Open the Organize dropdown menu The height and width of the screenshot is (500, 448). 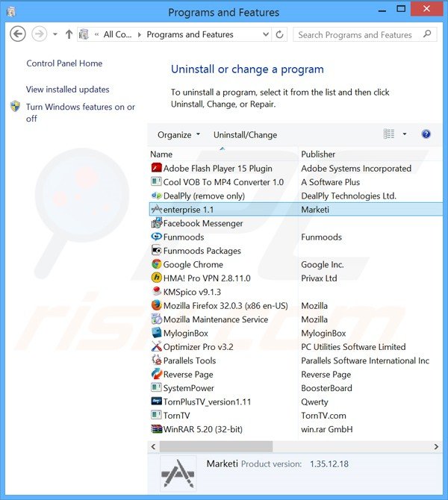click(178, 134)
